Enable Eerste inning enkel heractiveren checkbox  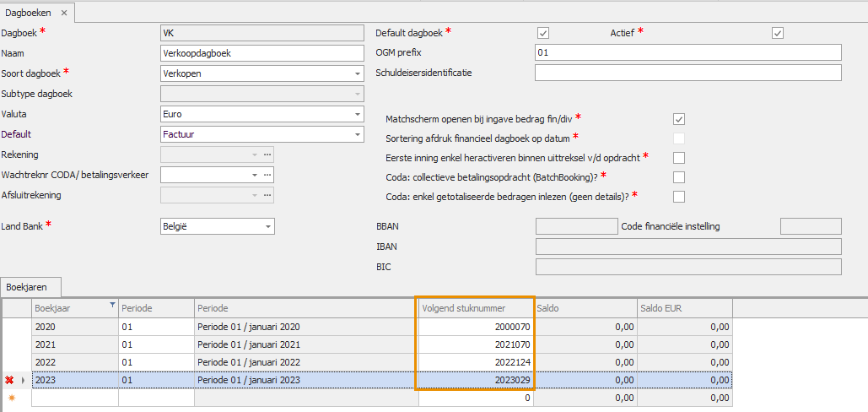679,158
